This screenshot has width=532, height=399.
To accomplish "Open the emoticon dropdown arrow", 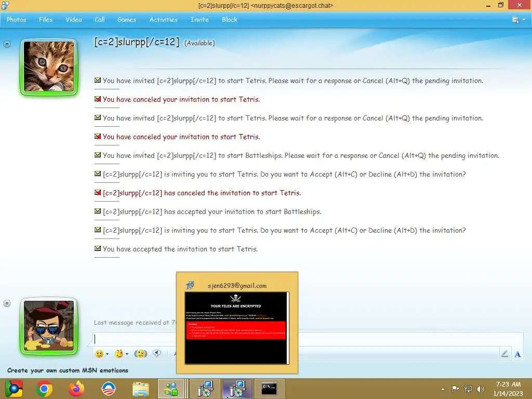I will click(x=107, y=354).
